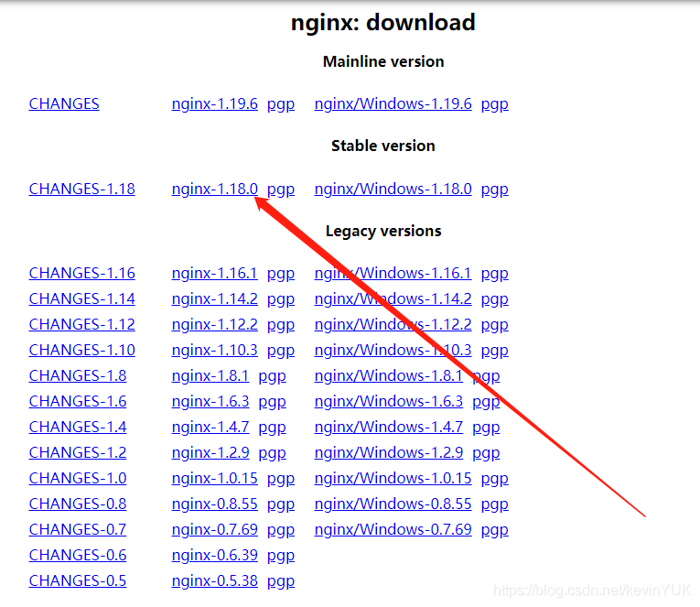The height and width of the screenshot is (607, 700).
Task: Download nginx-1.4.7
Action: tap(210, 427)
